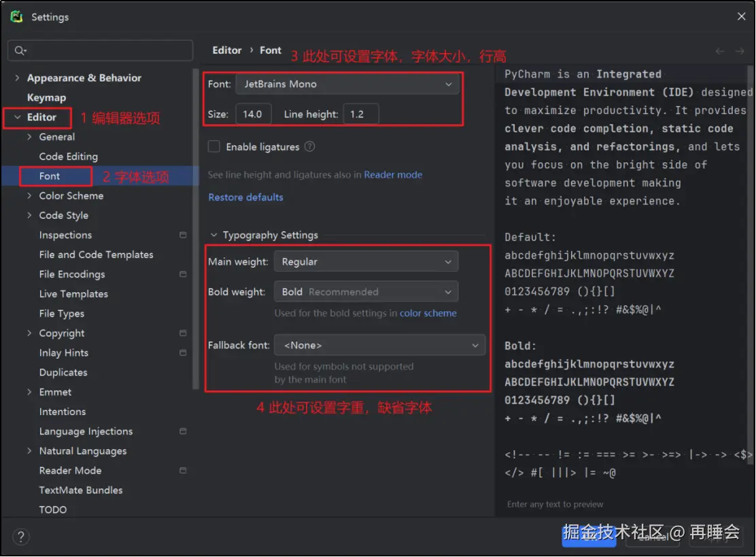Select the Font settings page

coord(50,177)
